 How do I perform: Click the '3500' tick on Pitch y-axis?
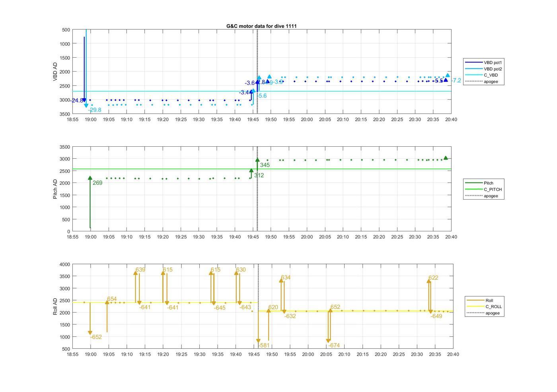tap(65, 147)
